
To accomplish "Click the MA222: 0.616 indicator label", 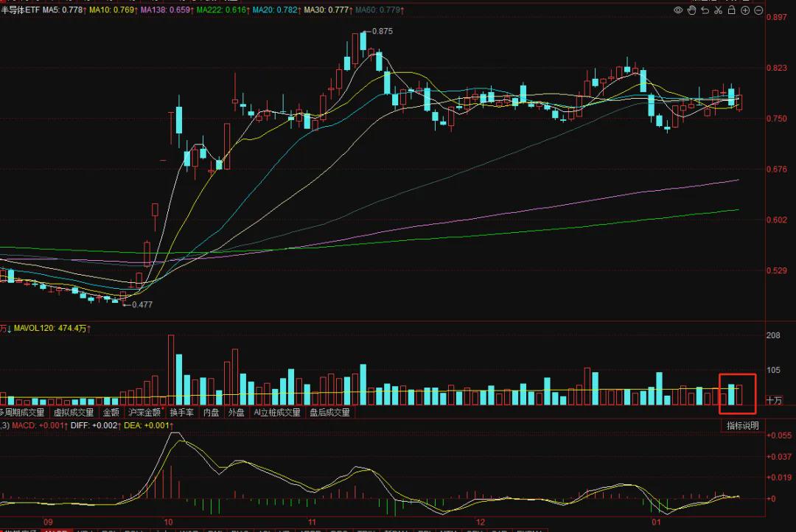I will tap(223, 10).
